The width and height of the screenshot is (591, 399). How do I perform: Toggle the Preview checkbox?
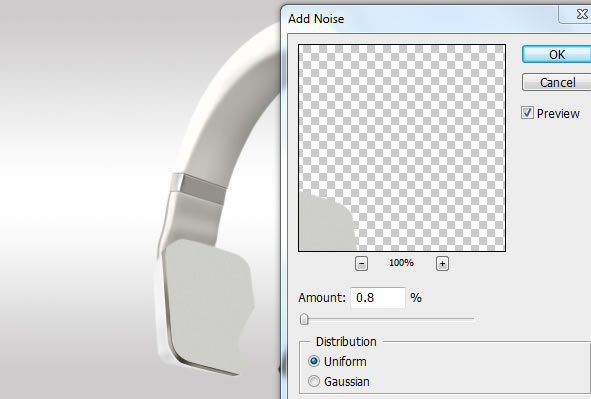pos(527,113)
